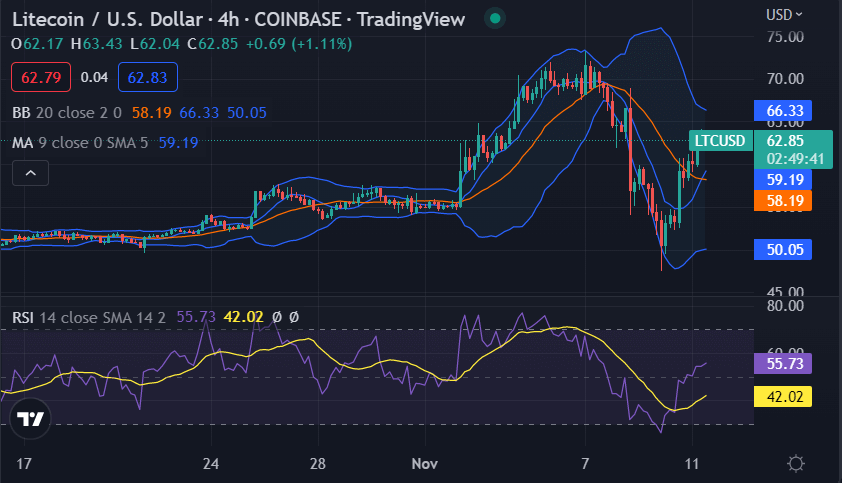Click the Nov date on time axis

(x=424, y=464)
